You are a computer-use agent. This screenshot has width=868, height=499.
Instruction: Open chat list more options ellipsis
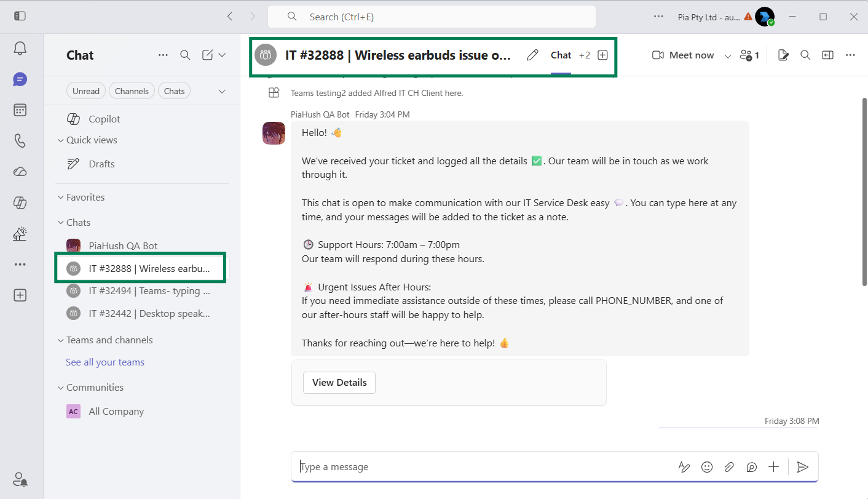[x=163, y=55]
